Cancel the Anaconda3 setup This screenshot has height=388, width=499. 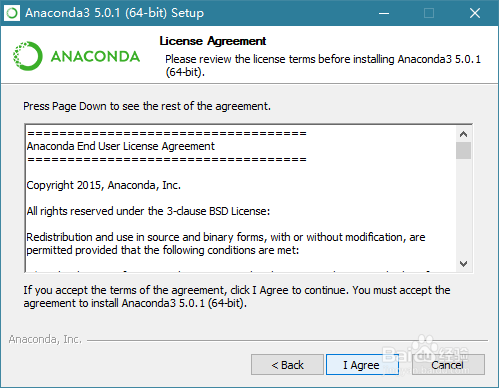pyautogui.click(x=448, y=365)
